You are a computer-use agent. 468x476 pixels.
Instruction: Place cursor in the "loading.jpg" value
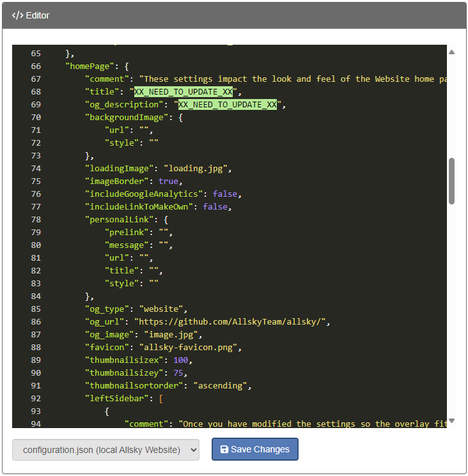(x=196, y=168)
